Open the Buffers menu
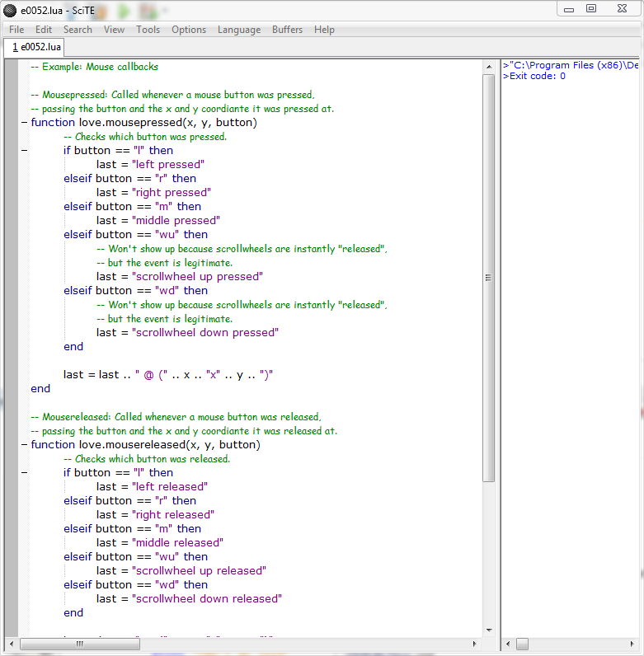Image resolution: width=644 pixels, height=656 pixels. click(x=287, y=30)
